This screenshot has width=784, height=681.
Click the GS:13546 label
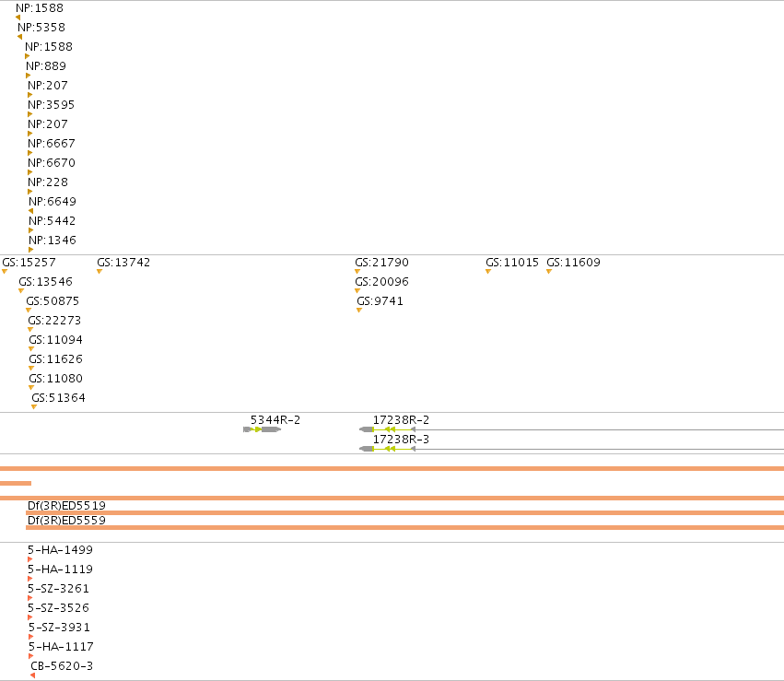[45, 281]
